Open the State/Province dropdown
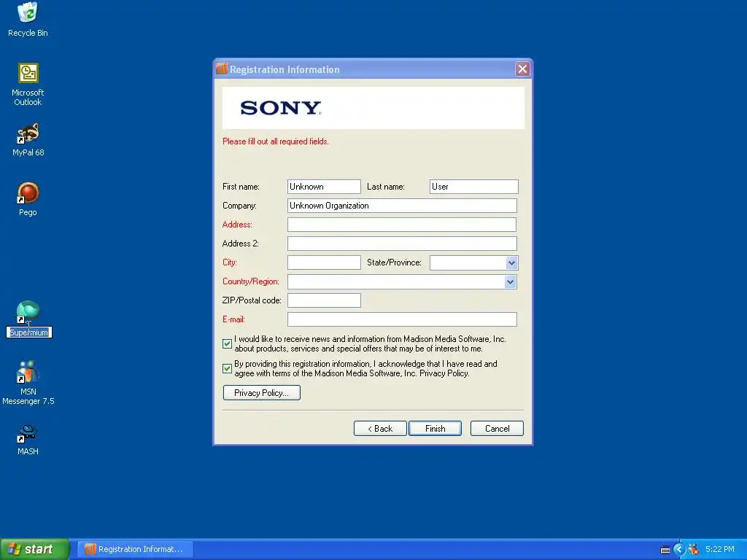Image resolution: width=747 pixels, height=560 pixels. click(511, 262)
